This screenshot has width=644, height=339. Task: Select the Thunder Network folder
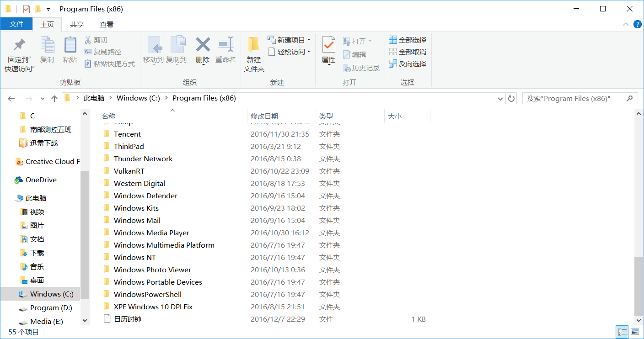(x=143, y=159)
